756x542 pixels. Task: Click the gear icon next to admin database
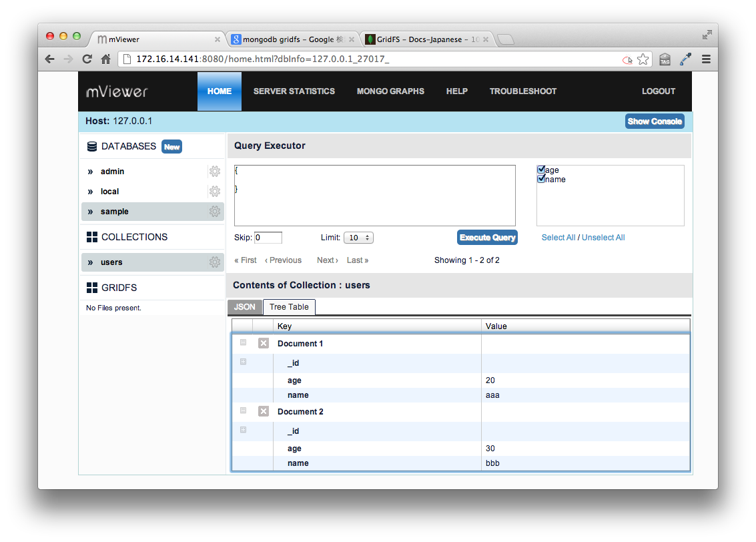[214, 172]
